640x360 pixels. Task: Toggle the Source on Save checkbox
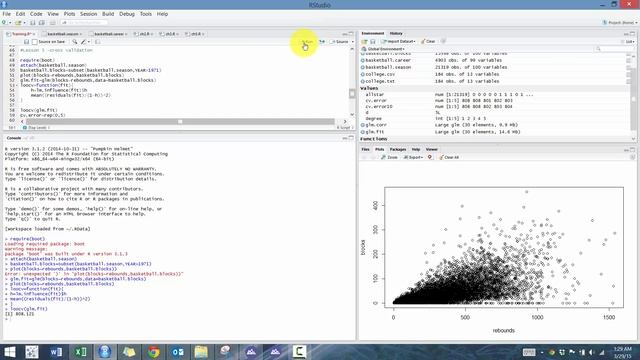click(35, 42)
